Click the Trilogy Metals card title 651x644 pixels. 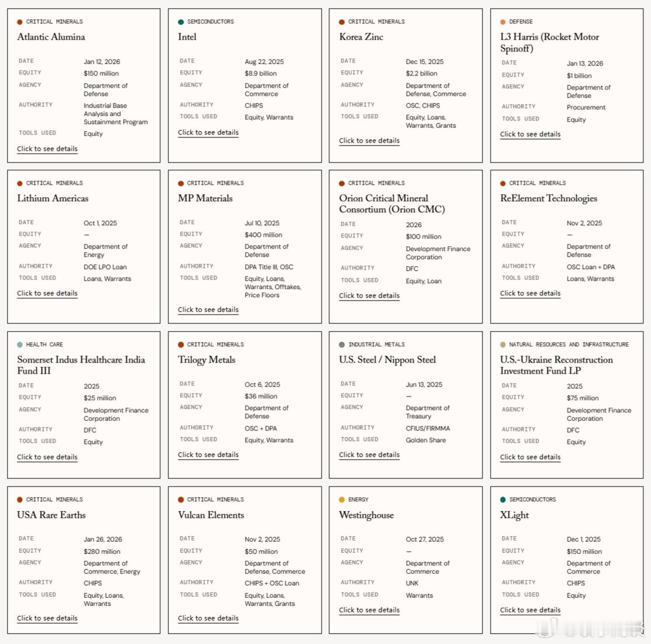(206, 360)
